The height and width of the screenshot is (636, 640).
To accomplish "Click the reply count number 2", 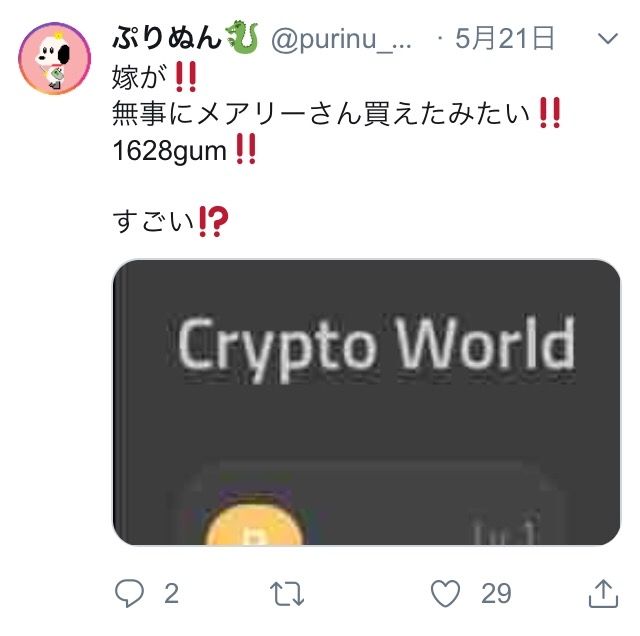I will coord(171,594).
